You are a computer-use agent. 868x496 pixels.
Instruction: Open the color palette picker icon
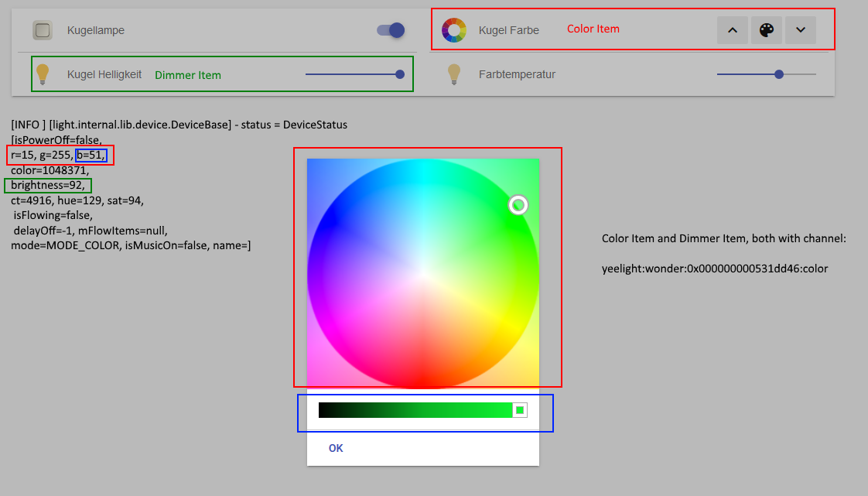766,30
